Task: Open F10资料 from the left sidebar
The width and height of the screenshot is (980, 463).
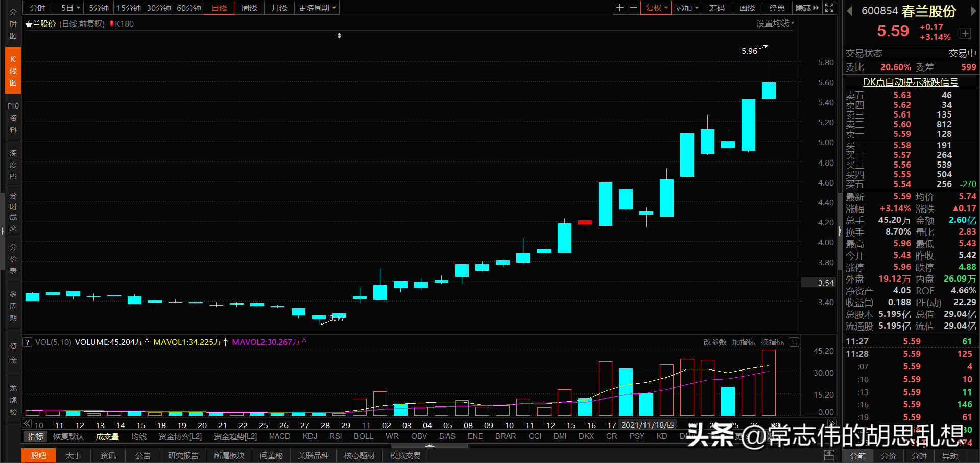Action: point(12,118)
